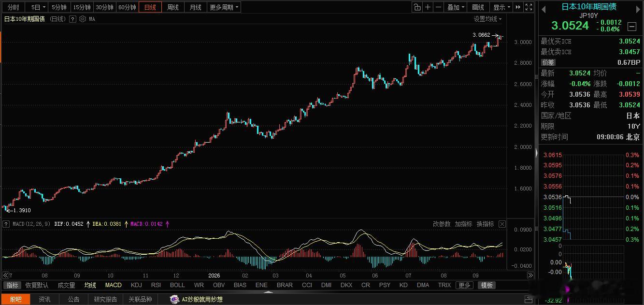The height and width of the screenshot is (305, 644).
Task: Select the 15分钟 period tab
Action: coord(82,7)
